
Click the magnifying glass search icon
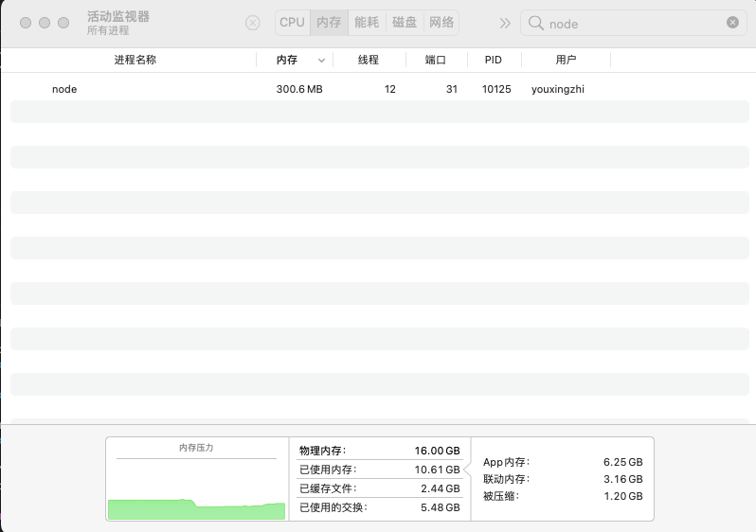pyautogui.click(x=535, y=23)
